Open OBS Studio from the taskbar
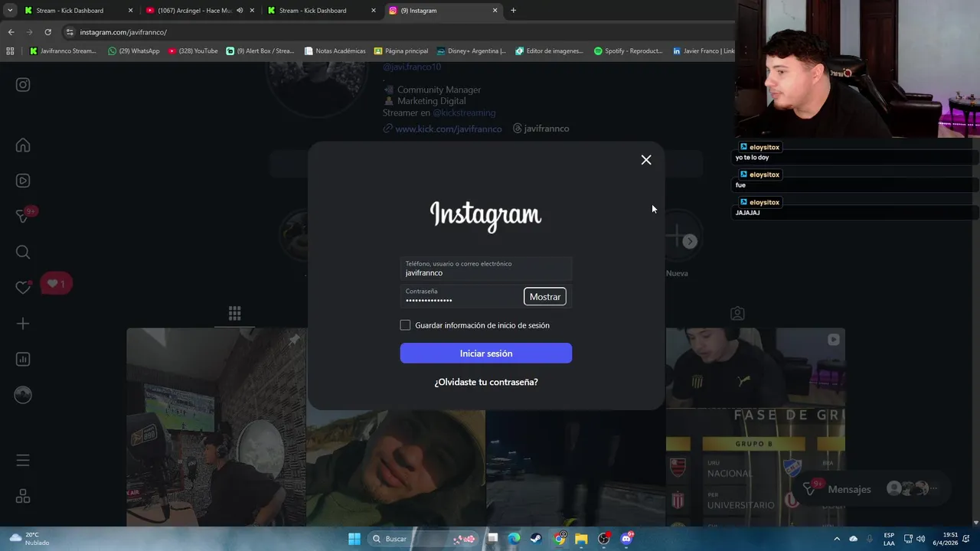The image size is (980, 551). 603,539
